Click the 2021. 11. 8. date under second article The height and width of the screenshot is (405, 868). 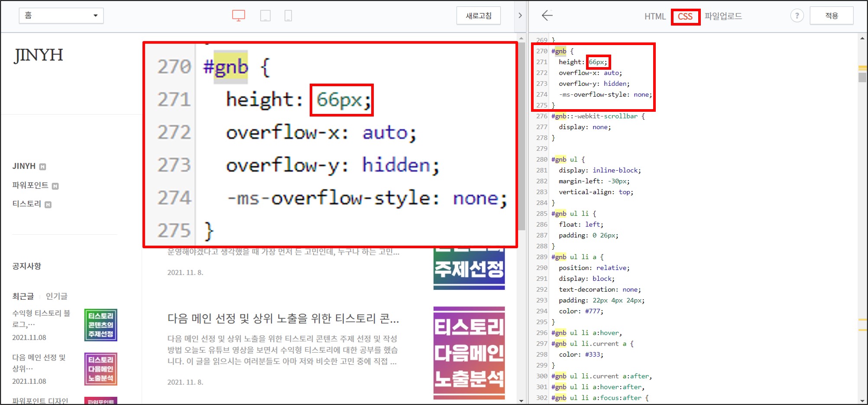pos(185,382)
